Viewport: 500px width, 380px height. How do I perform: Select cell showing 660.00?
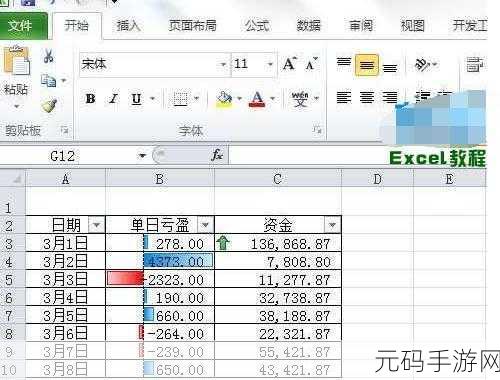pyautogui.click(x=160, y=315)
